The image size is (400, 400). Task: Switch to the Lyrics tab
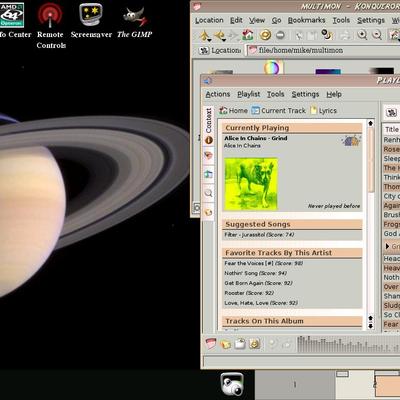click(324, 110)
